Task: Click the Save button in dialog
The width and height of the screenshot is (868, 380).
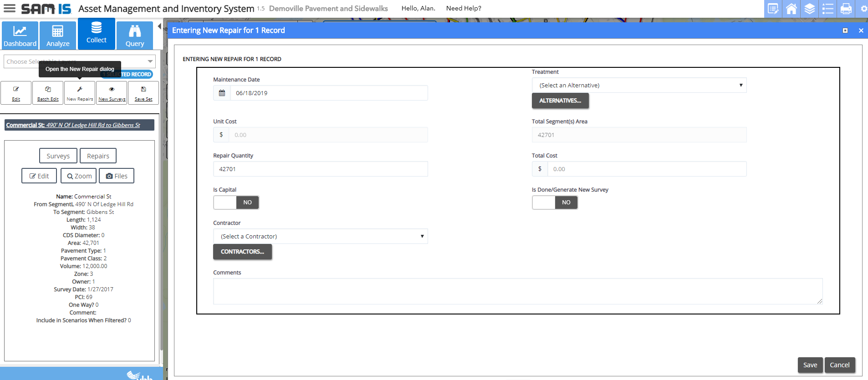Action: (x=810, y=365)
